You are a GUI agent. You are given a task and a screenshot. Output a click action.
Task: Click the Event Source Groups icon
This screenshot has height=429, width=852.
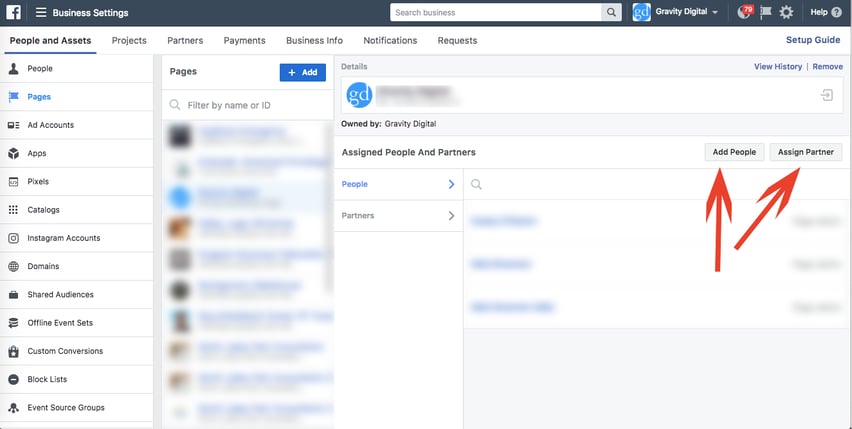pos(14,407)
